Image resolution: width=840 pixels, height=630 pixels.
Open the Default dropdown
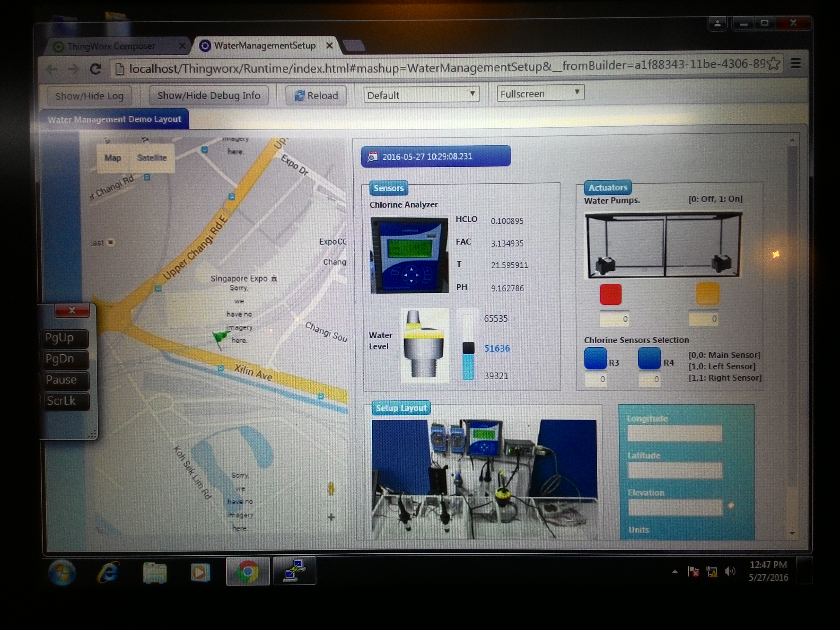coord(422,94)
